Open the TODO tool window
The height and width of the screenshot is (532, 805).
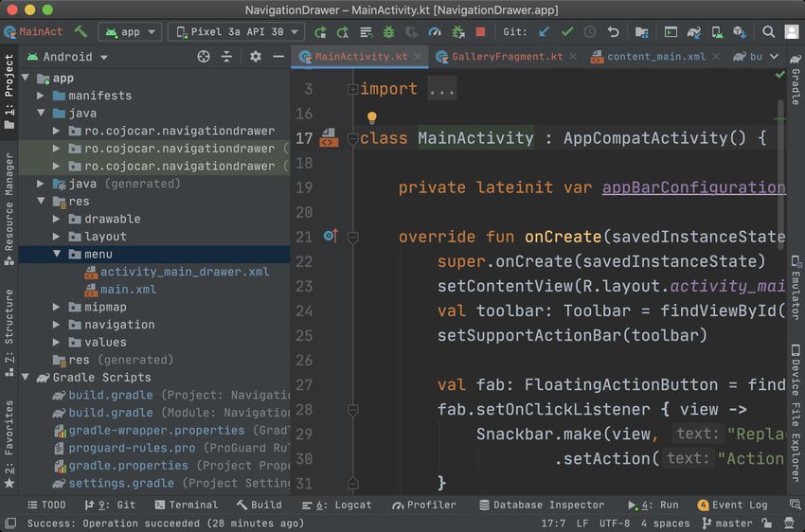[46, 505]
